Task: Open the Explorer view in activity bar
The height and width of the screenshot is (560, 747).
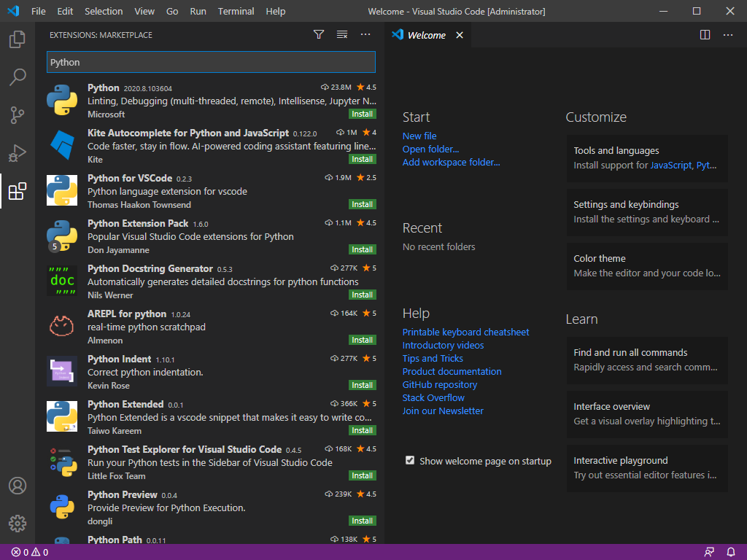Action: point(18,39)
